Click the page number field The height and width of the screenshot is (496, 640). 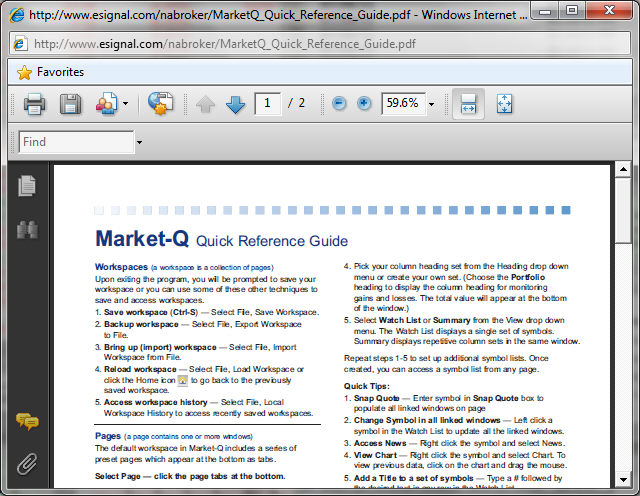[x=267, y=103]
